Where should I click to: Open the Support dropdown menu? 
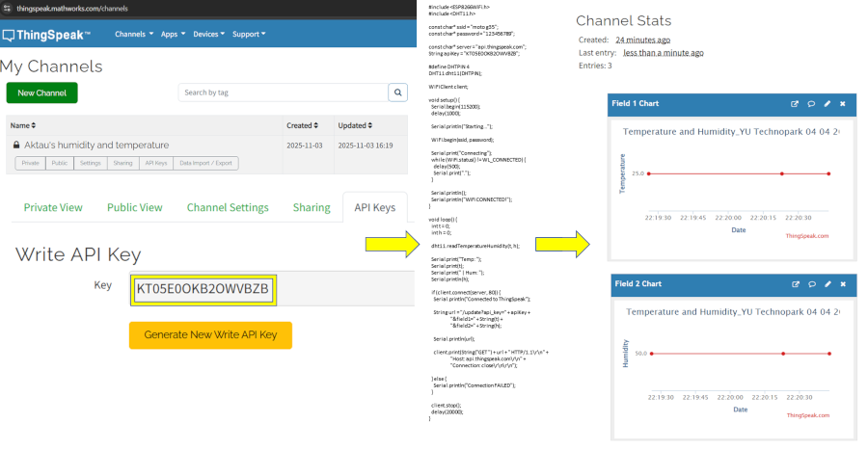[249, 35]
